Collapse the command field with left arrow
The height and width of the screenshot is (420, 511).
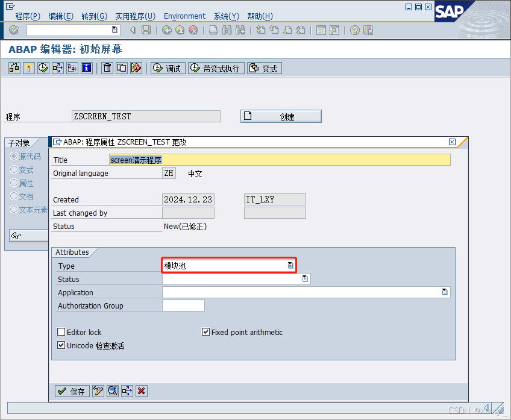pos(133,30)
